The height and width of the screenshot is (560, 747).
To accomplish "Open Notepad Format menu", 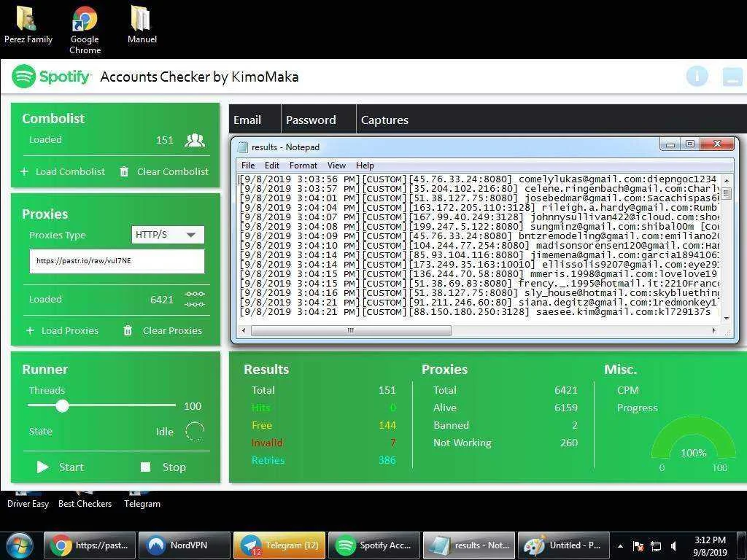I will pos(303,166).
